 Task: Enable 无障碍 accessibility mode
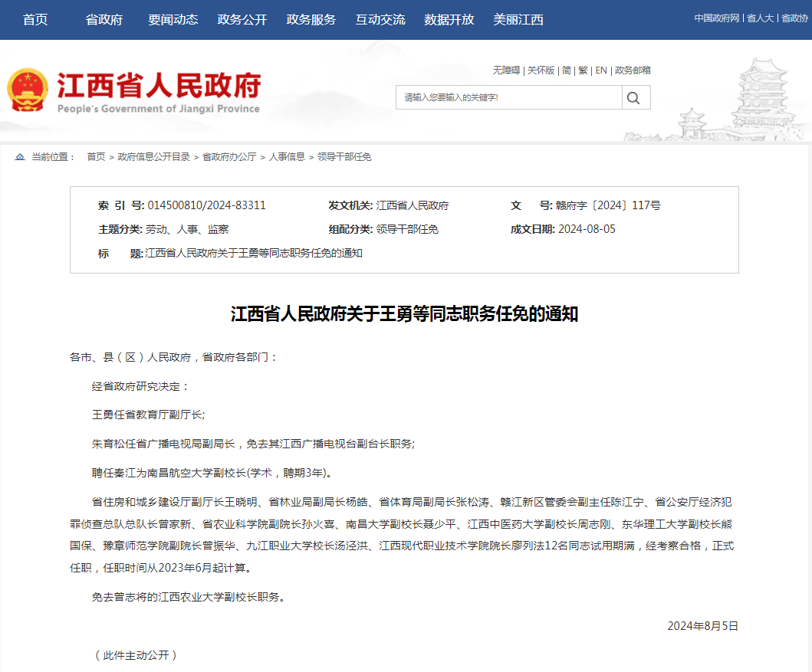click(506, 70)
